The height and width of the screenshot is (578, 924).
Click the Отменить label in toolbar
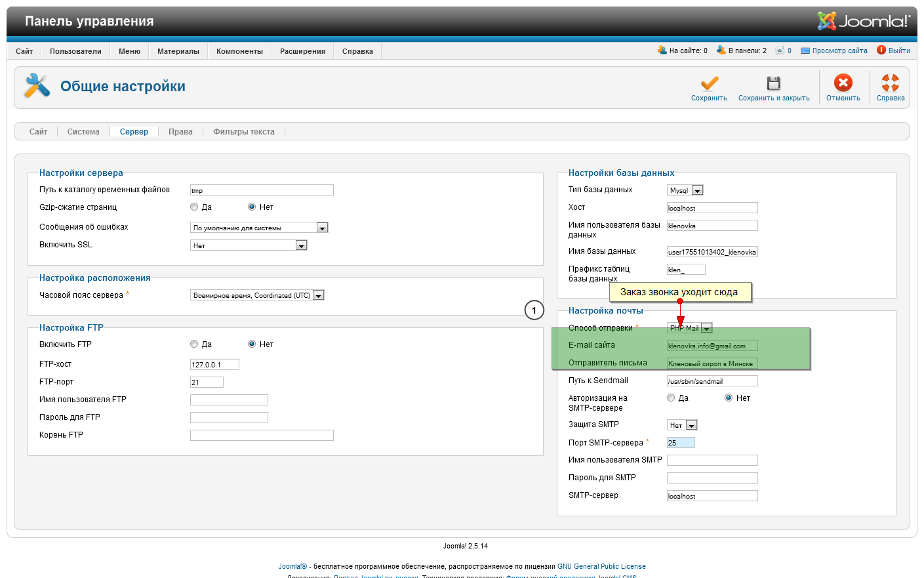pos(843,98)
